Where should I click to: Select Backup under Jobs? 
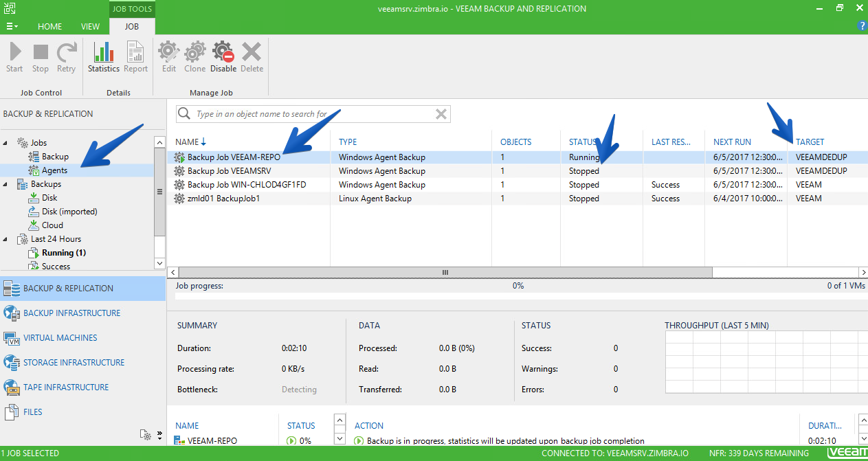pyautogui.click(x=55, y=157)
